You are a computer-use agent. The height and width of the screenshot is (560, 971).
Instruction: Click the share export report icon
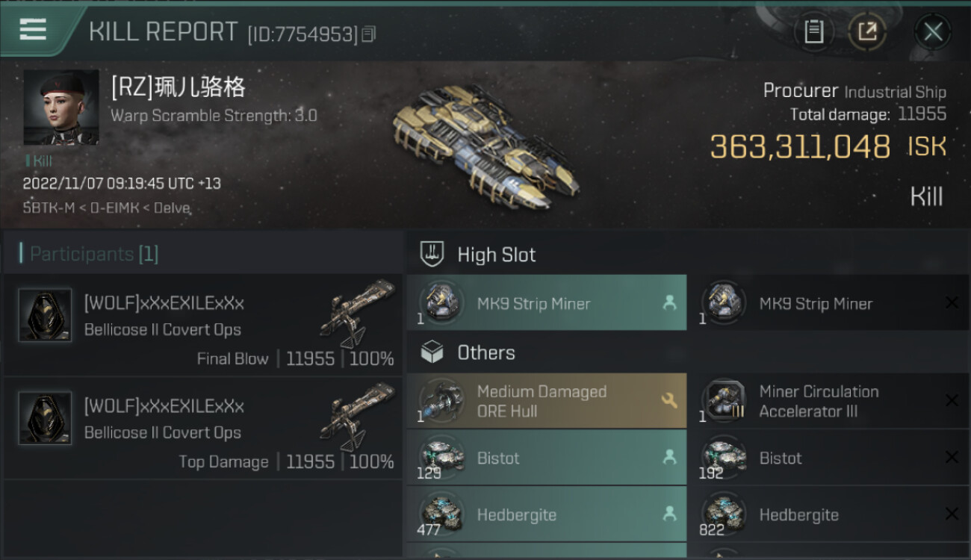867,31
